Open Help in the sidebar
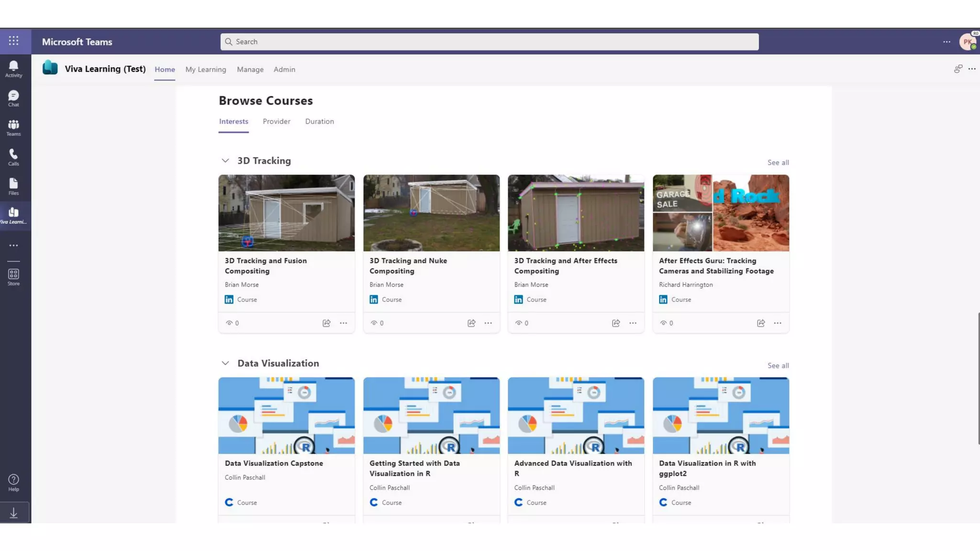The height and width of the screenshot is (551, 980). click(13, 483)
